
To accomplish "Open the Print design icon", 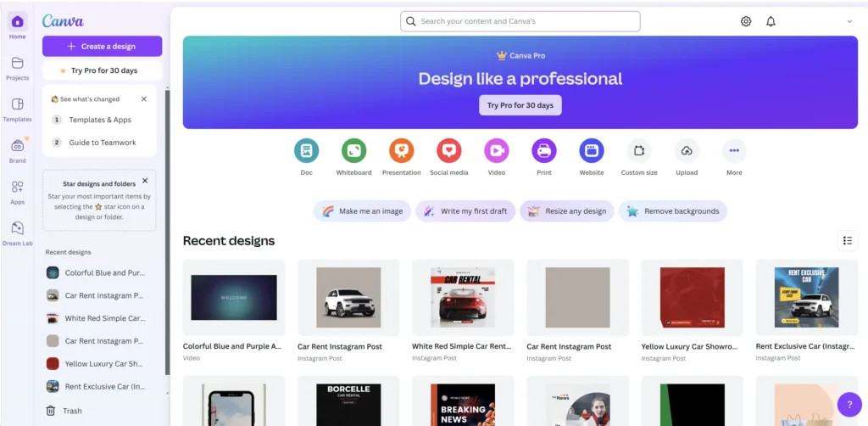I will click(543, 151).
